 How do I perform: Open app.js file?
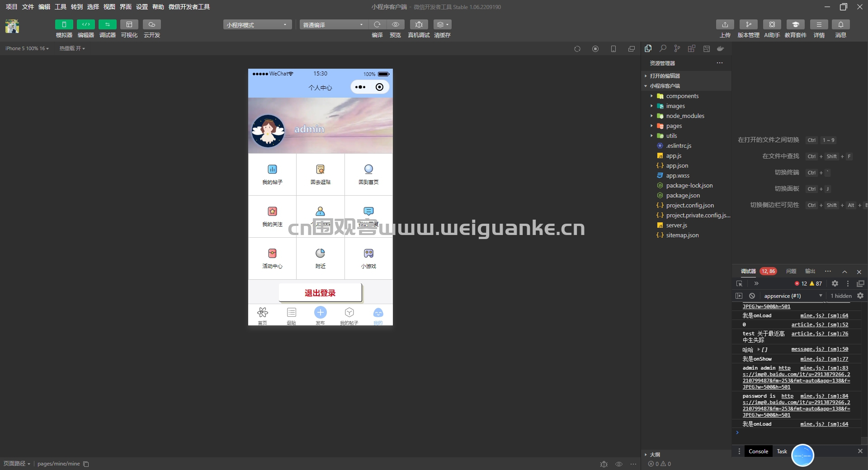686,155
